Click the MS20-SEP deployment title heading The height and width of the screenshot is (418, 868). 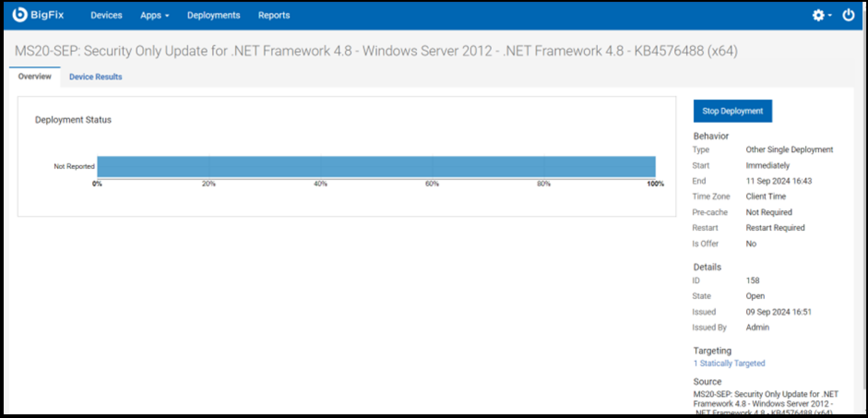(376, 51)
